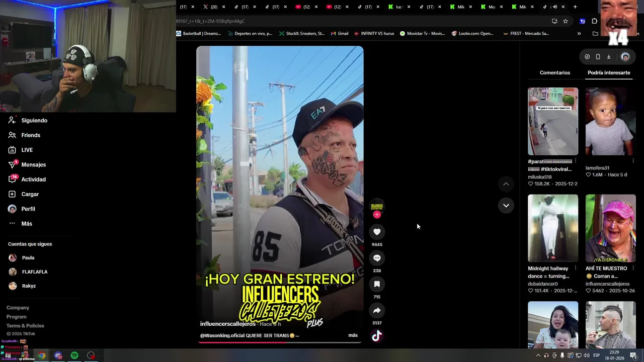
Task: Open Chrome from the taskbar
Action: [x=42, y=355]
